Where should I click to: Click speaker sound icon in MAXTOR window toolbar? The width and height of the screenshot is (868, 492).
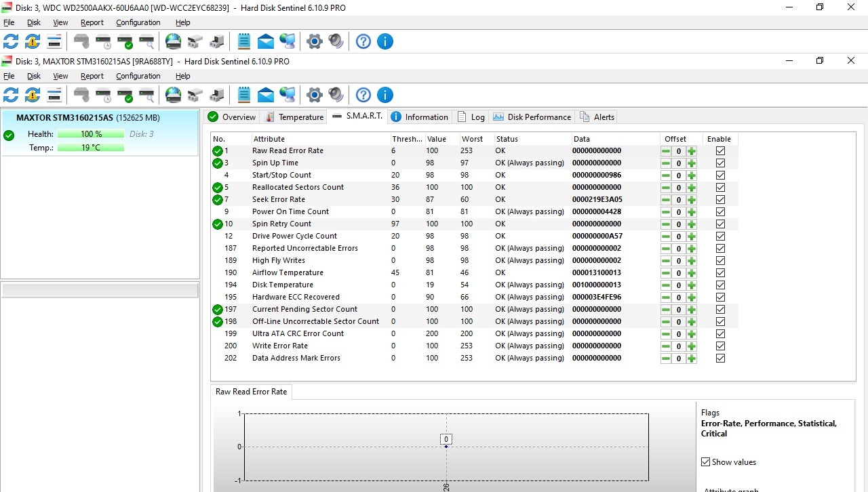(336, 95)
